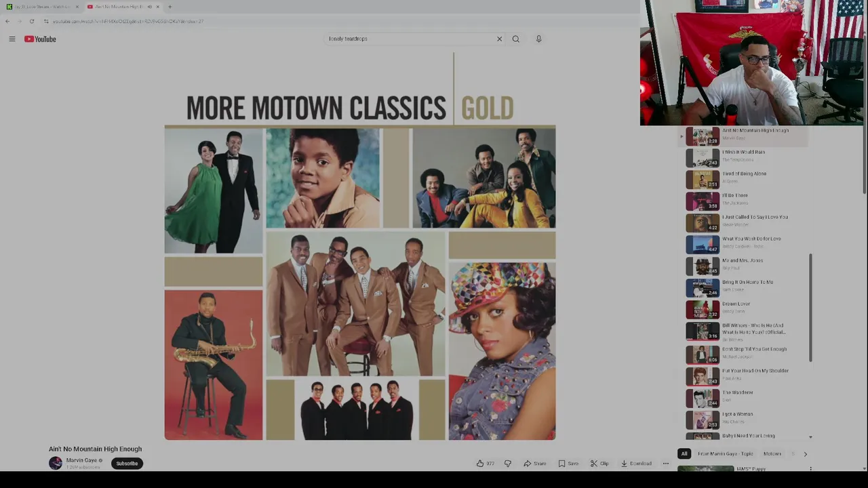Open site info icon in address bar
This screenshot has width=868, height=488.
coord(46,21)
